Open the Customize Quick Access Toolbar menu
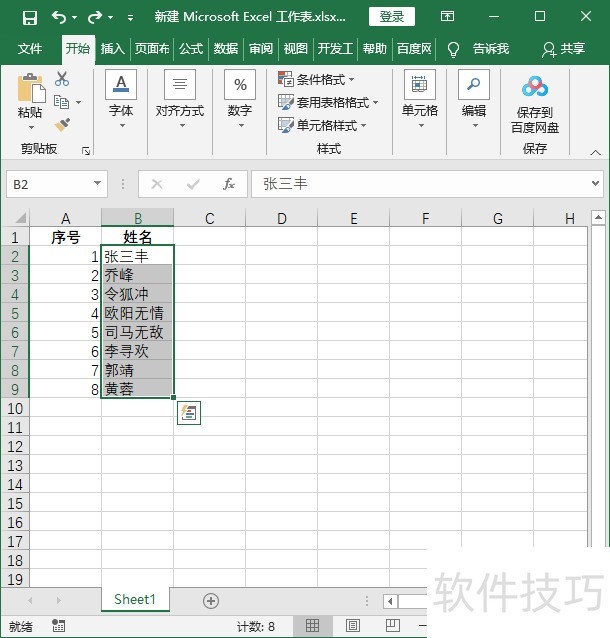This screenshot has height=638, width=610. [130, 17]
